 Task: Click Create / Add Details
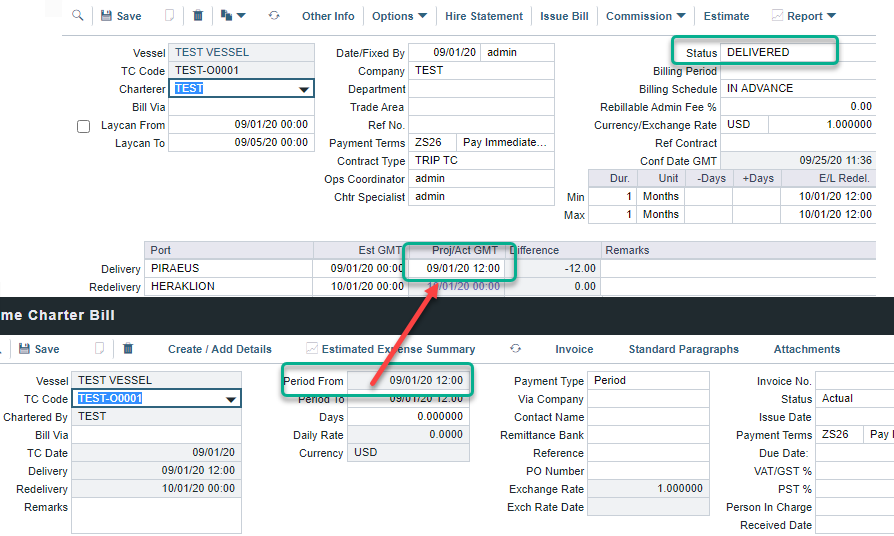[219, 349]
